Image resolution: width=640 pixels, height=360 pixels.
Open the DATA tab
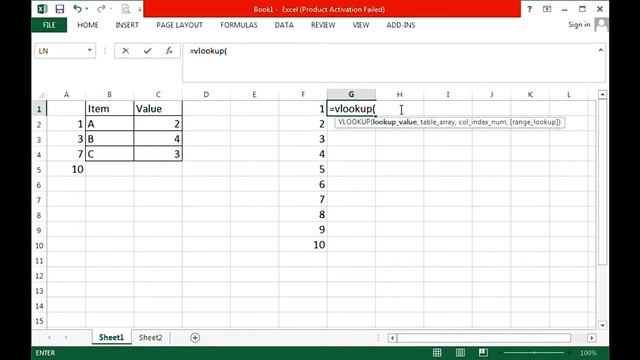[x=284, y=25]
